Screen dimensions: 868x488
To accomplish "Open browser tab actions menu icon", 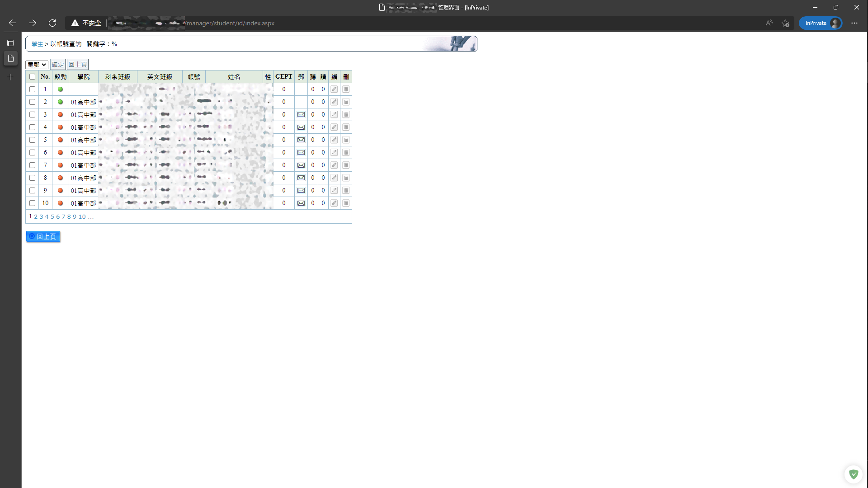I will [x=10, y=43].
